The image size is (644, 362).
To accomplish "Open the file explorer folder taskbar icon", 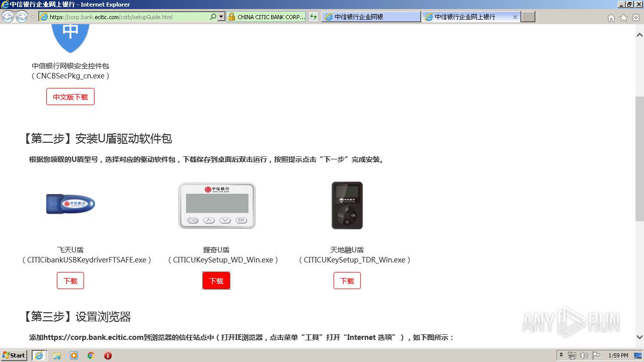I will coord(57,355).
